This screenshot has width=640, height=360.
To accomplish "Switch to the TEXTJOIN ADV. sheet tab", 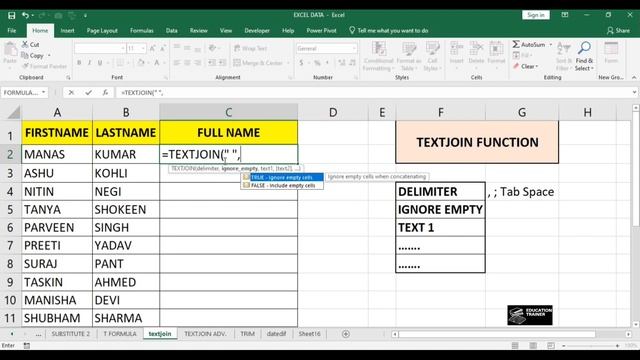I will pyautogui.click(x=205, y=334).
